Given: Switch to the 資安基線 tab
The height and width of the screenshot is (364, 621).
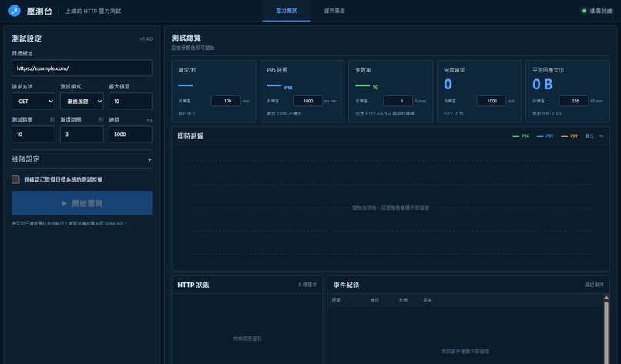Looking at the screenshot, I should [334, 11].
